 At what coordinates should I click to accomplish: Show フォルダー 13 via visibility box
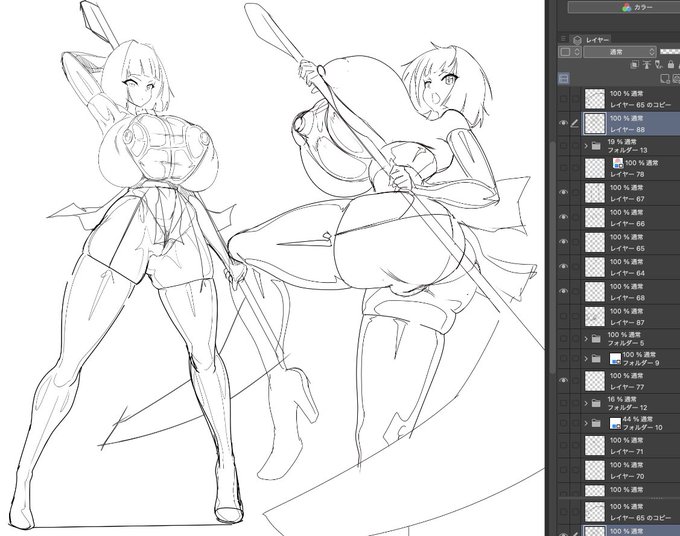563,146
